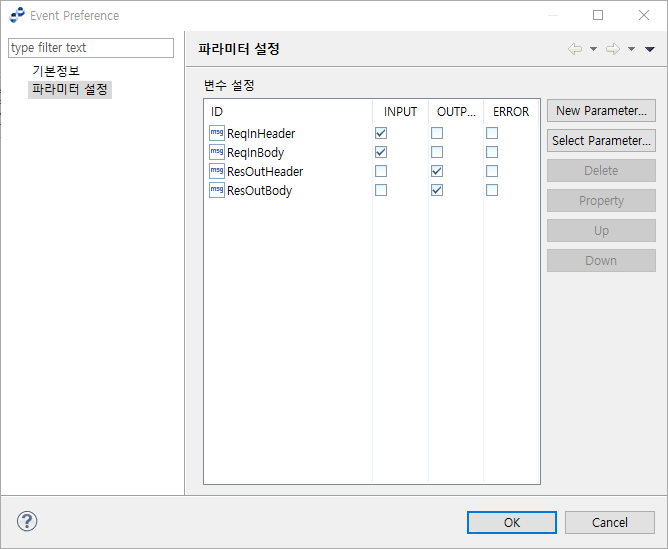
Task: Confirm with the OK button
Action: coord(512,523)
